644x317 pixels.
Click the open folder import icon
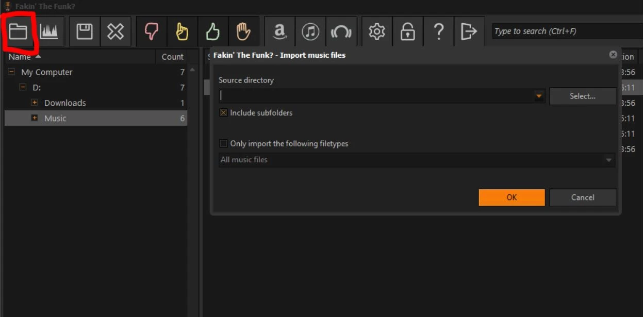pyautogui.click(x=18, y=32)
